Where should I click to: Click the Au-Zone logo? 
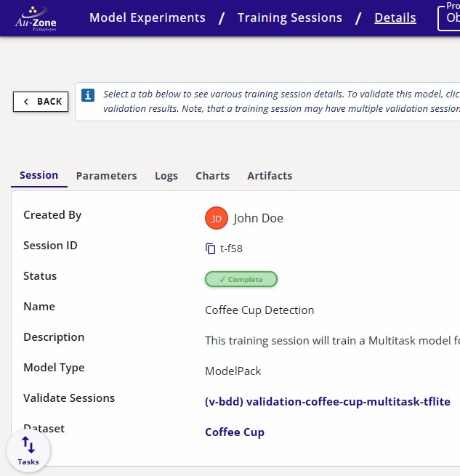(36, 17)
